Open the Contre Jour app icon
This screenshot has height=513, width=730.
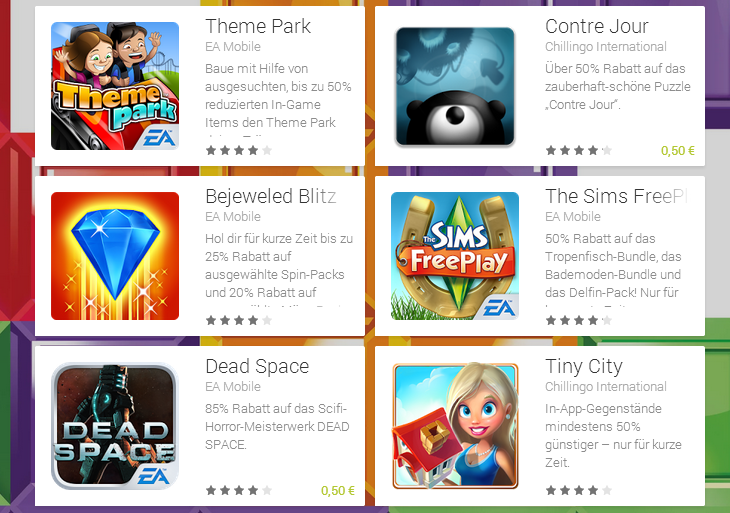455,86
